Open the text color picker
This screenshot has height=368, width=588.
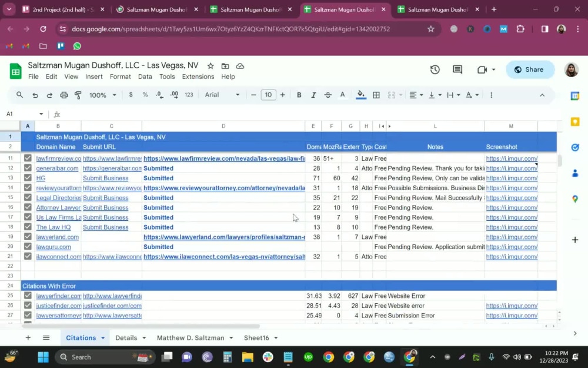[x=342, y=95]
